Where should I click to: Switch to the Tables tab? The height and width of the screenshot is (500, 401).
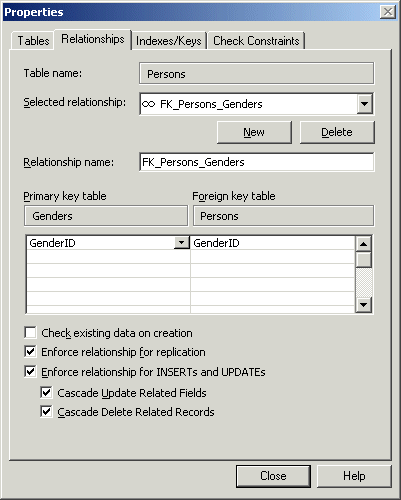[33, 41]
